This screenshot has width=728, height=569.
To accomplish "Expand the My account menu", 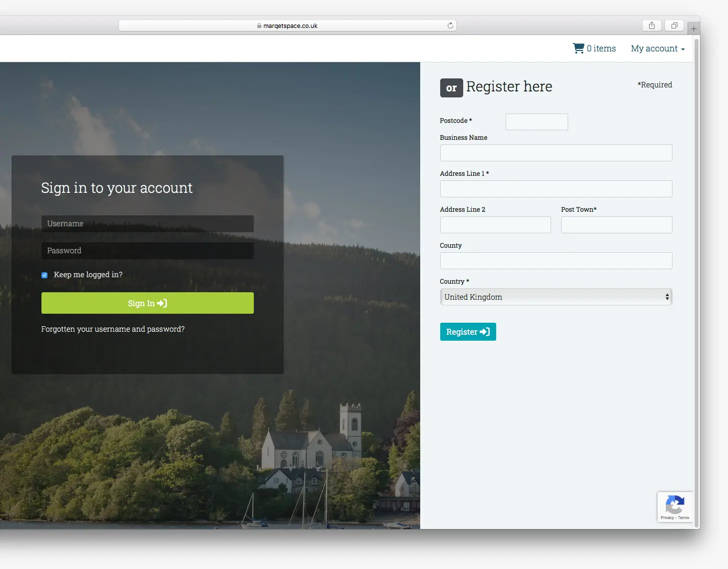I will [658, 48].
